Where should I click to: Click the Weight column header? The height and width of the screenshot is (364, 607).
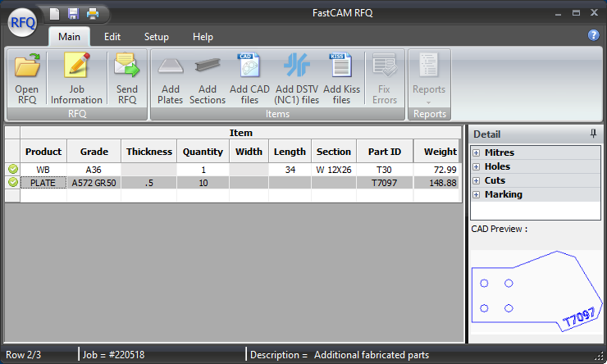[x=436, y=151]
